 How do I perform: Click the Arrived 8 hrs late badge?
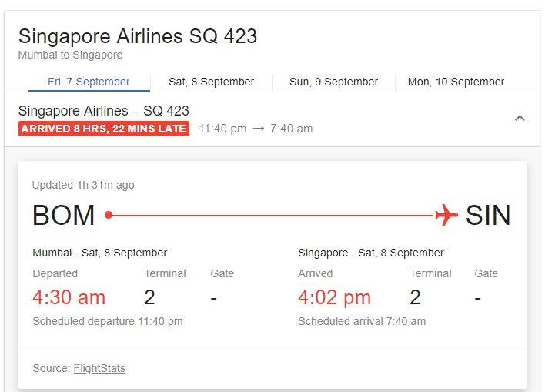[x=103, y=129]
